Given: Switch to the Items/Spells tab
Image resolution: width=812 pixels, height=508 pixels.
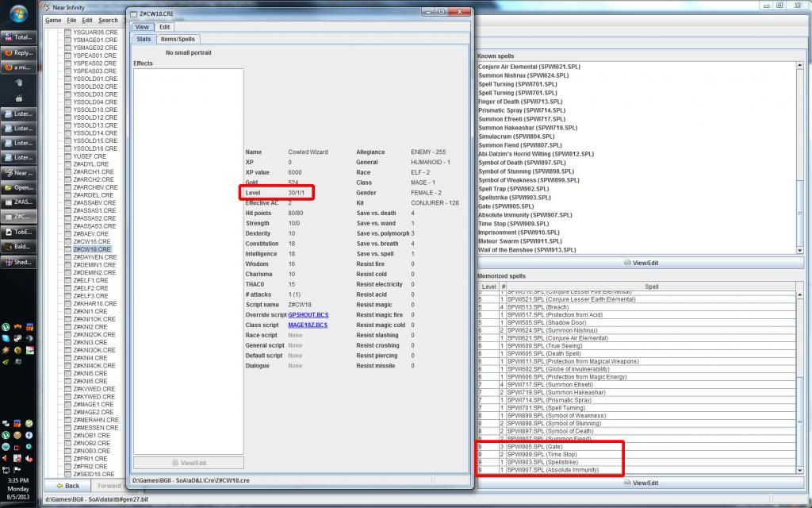Looking at the screenshot, I should pos(178,39).
